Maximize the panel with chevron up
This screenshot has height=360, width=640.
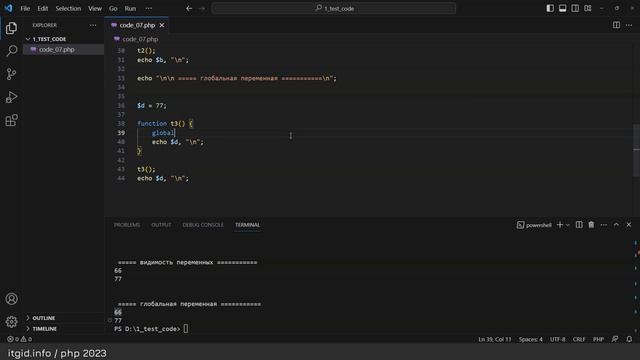(x=616, y=225)
